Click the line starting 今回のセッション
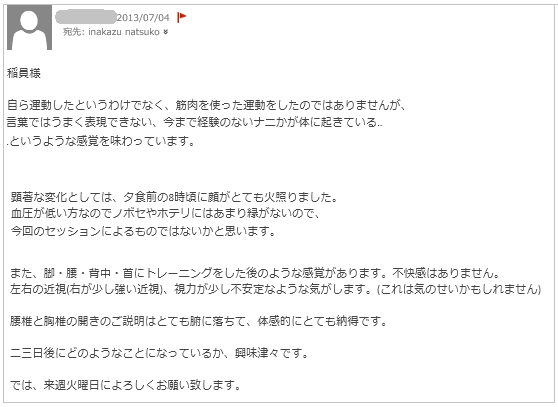Image resolution: width=558 pixels, height=407 pixels. click(x=143, y=231)
